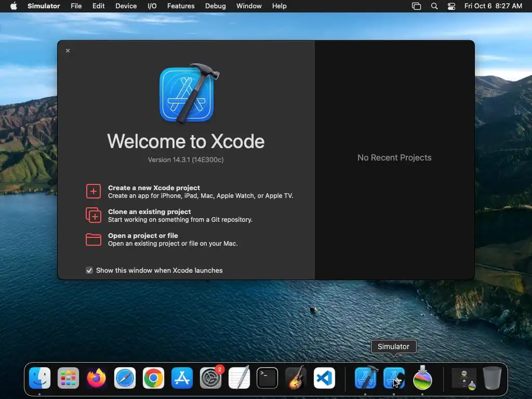Open TextEdit from the Dock

(x=239, y=378)
